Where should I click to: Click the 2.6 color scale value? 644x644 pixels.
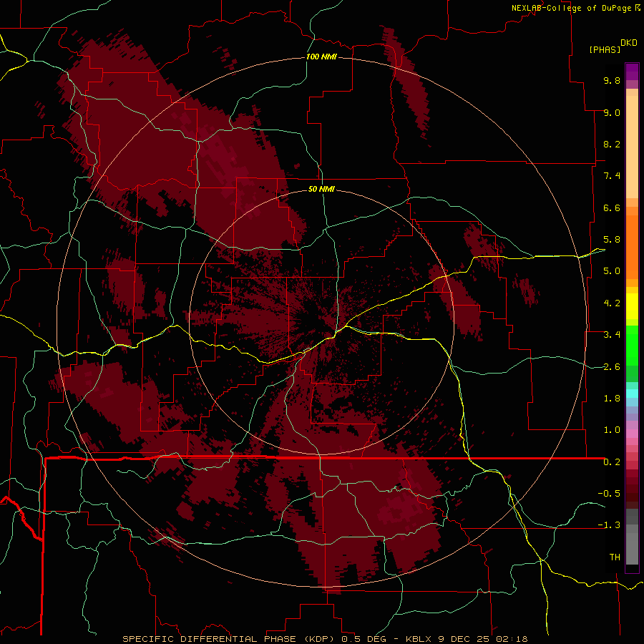point(612,367)
